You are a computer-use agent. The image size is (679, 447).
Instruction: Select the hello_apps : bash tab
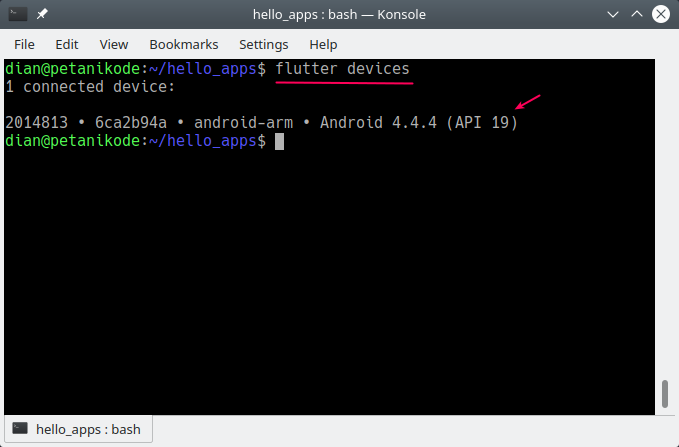tap(78, 429)
